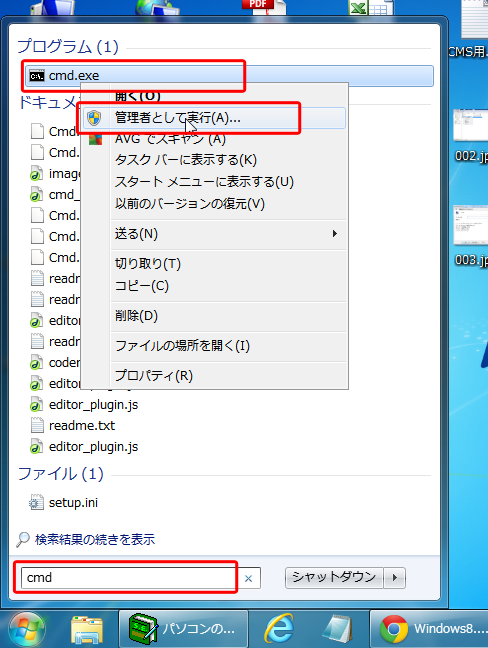The width and height of the screenshot is (488, 648).
Task: Clear the search box with the X
Action: (248, 578)
